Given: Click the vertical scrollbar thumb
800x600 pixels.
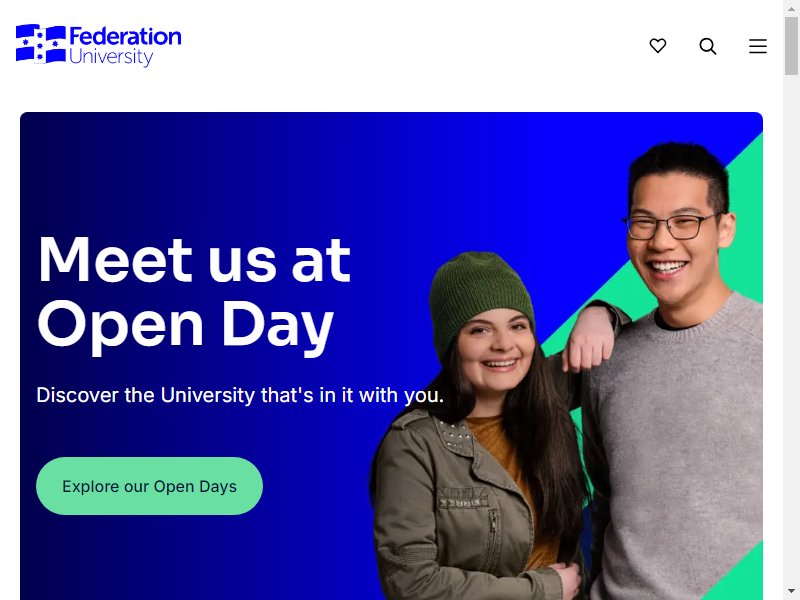Looking at the screenshot, I should point(791,46).
